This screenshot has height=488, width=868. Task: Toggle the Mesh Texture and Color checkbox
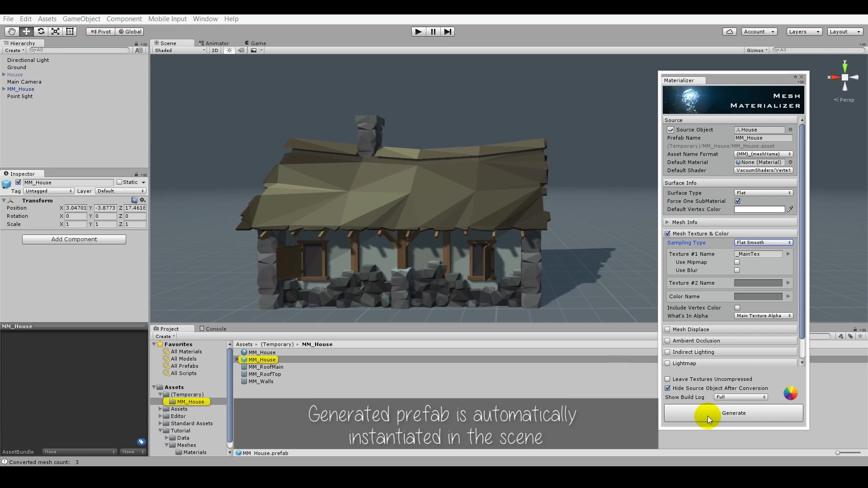pyautogui.click(x=668, y=233)
